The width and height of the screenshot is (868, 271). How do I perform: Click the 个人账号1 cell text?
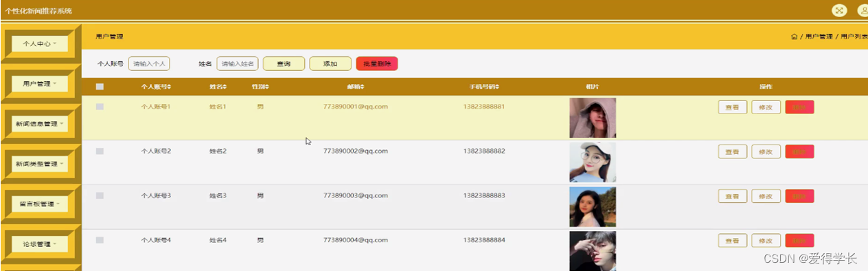click(156, 107)
